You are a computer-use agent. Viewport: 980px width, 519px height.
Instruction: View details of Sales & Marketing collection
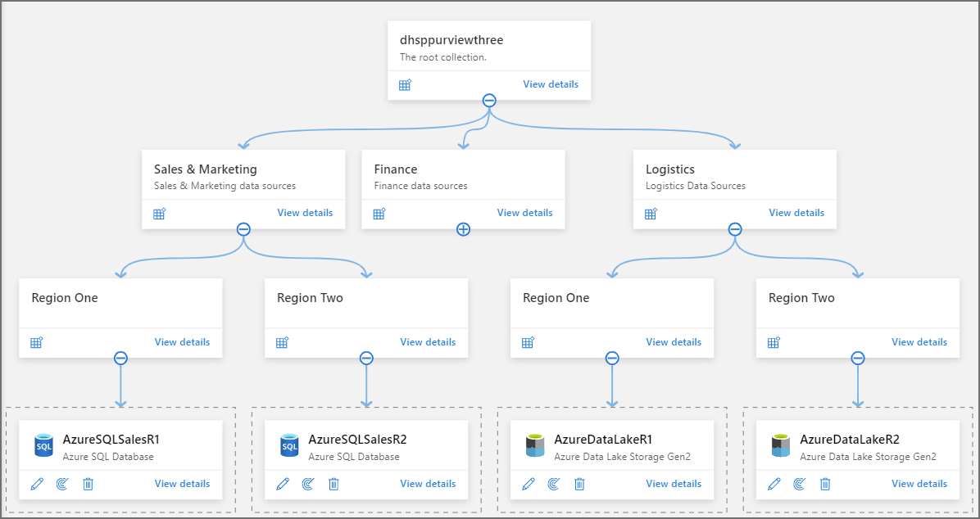[305, 213]
